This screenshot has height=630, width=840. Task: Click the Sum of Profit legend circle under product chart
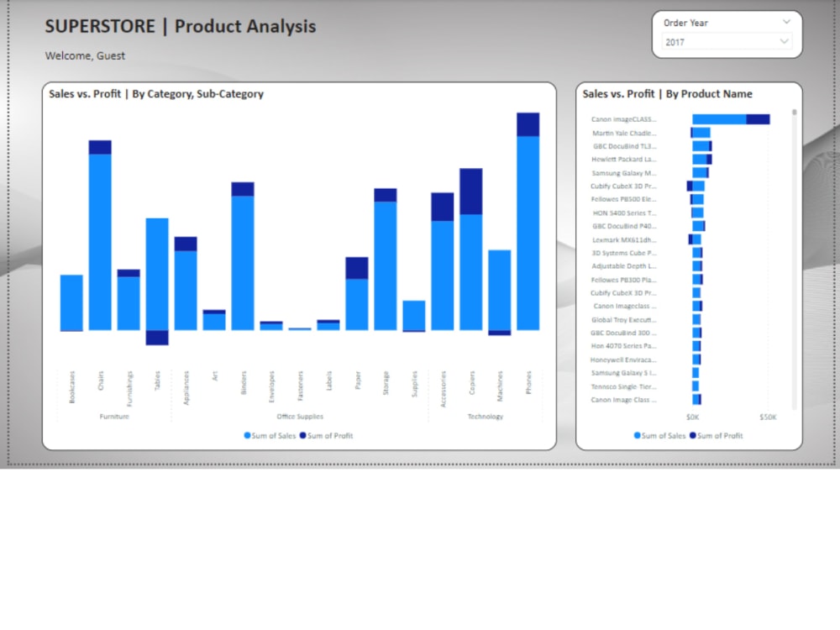click(693, 436)
